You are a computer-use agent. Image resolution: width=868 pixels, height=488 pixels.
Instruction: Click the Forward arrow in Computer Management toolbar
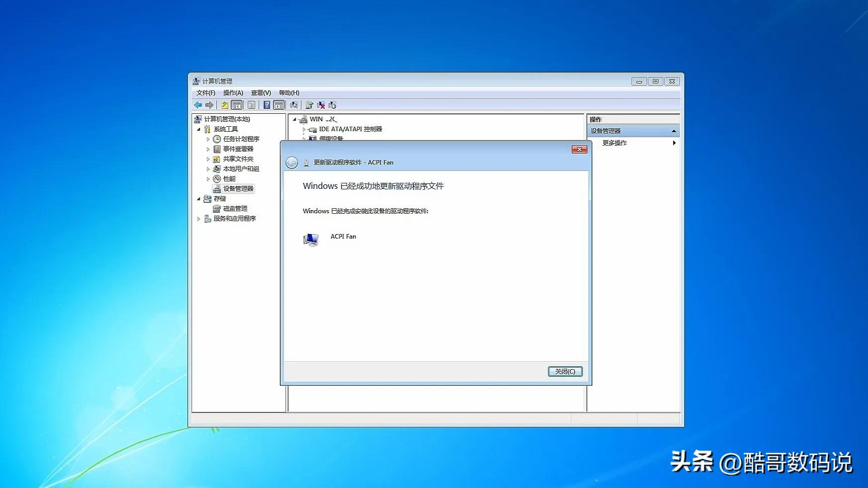pyautogui.click(x=209, y=105)
